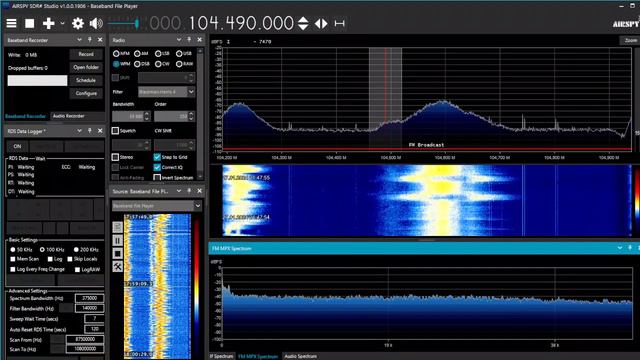Select the WFM demodulation mode

[121, 64]
